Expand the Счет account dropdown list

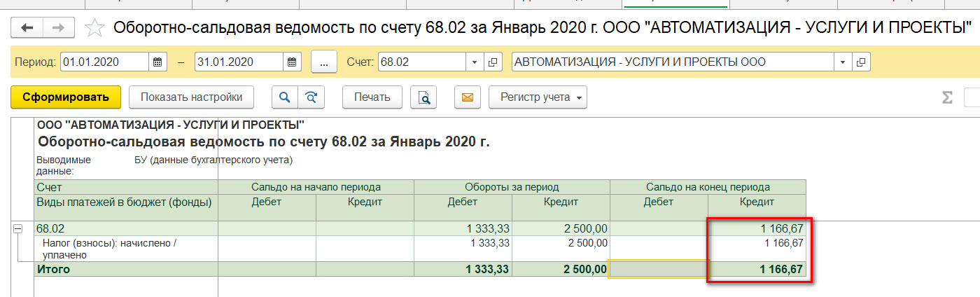(475, 62)
